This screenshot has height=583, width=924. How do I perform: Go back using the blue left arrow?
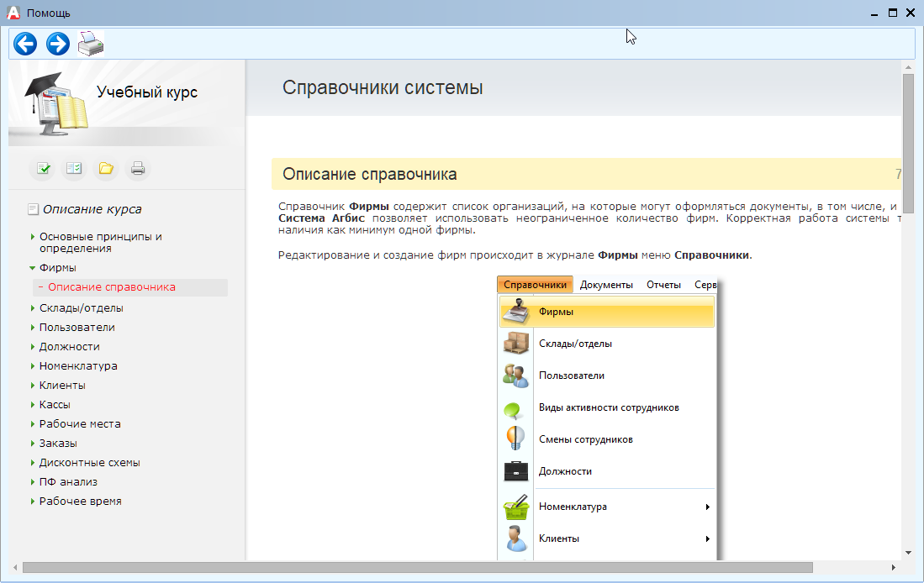[x=25, y=44]
